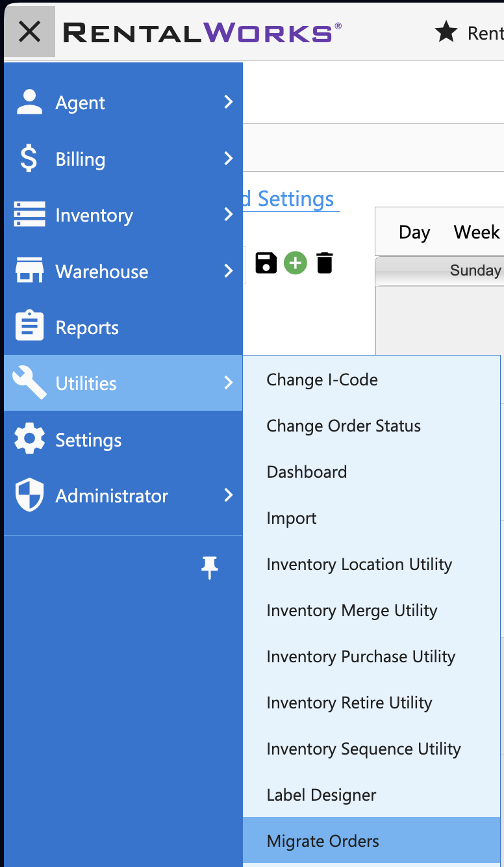Expand the Administrator submenu chevron
This screenshot has height=867, width=504.
point(228,495)
